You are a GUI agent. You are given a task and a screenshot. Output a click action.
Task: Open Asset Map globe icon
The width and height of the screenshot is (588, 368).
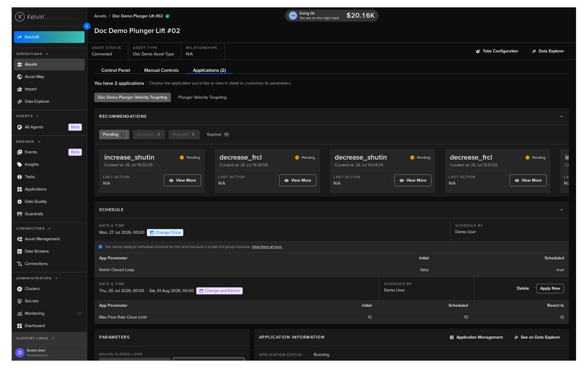[20, 77]
